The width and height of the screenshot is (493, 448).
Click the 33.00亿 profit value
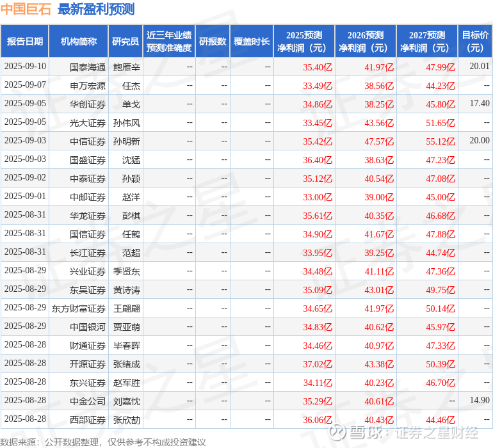317,197
